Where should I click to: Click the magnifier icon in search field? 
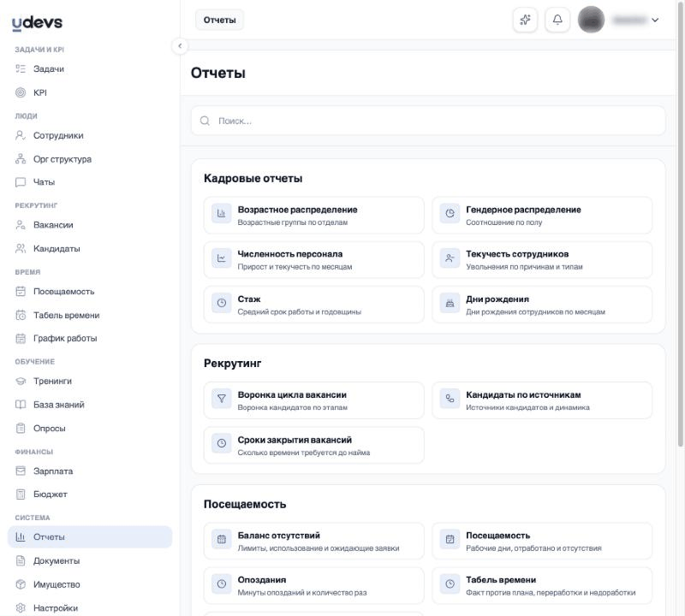coord(205,121)
